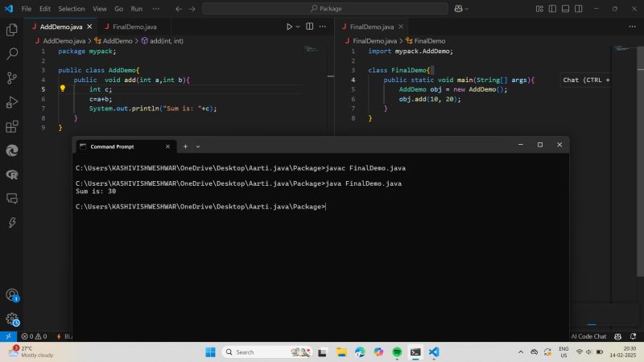
Task: Select FinalDemo.java tab in right group
Action: coord(372,27)
